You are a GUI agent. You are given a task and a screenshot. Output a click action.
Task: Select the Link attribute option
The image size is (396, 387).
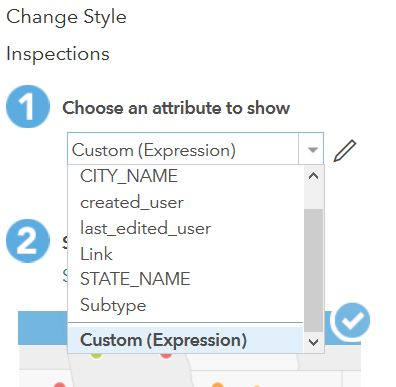coord(186,254)
